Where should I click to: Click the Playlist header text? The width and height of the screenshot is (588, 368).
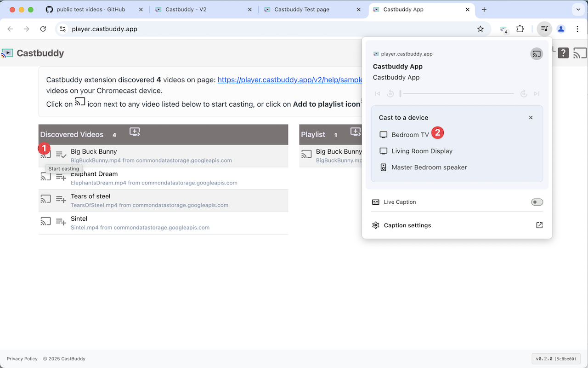point(313,134)
